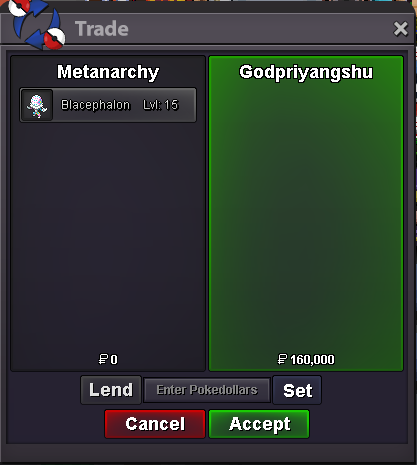Confirm the amount with the Set button

(297, 390)
